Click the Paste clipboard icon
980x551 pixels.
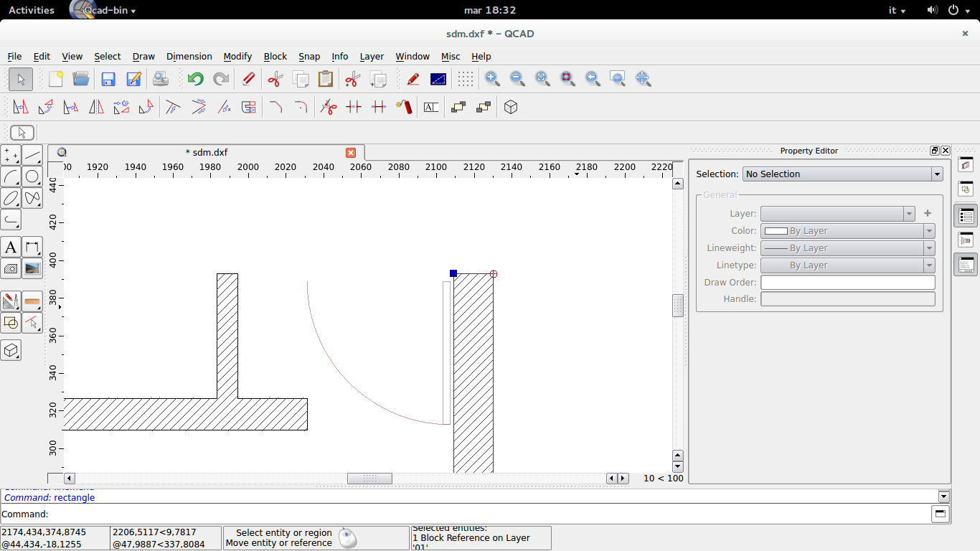[326, 79]
